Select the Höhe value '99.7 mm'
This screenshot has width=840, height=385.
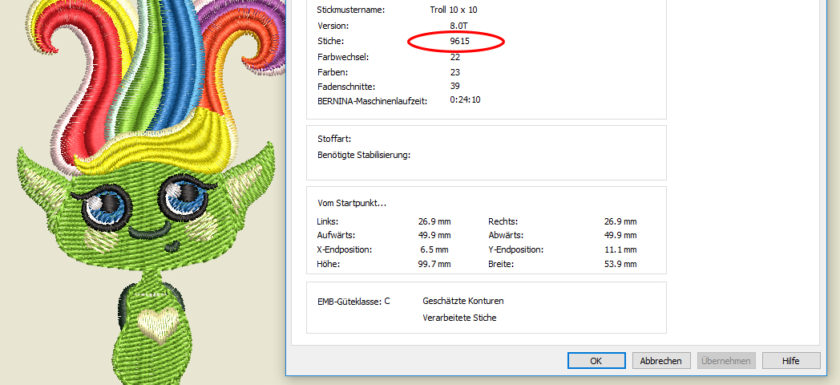click(x=434, y=264)
